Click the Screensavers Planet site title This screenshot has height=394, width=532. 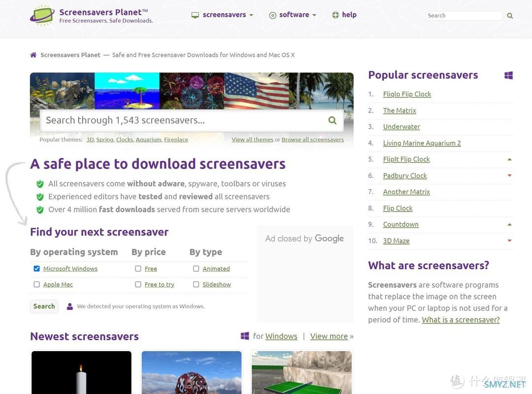[x=103, y=12]
